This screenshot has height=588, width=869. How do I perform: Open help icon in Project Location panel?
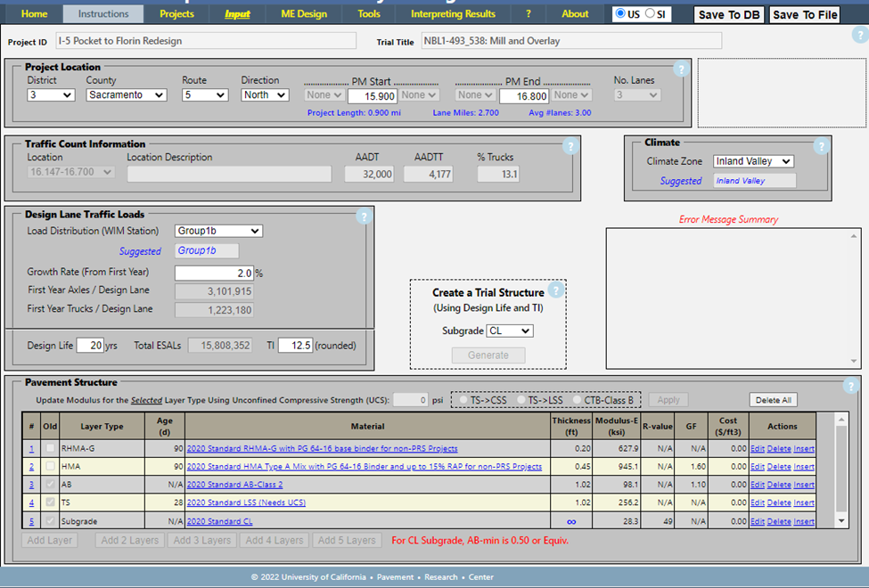[681, 69]
